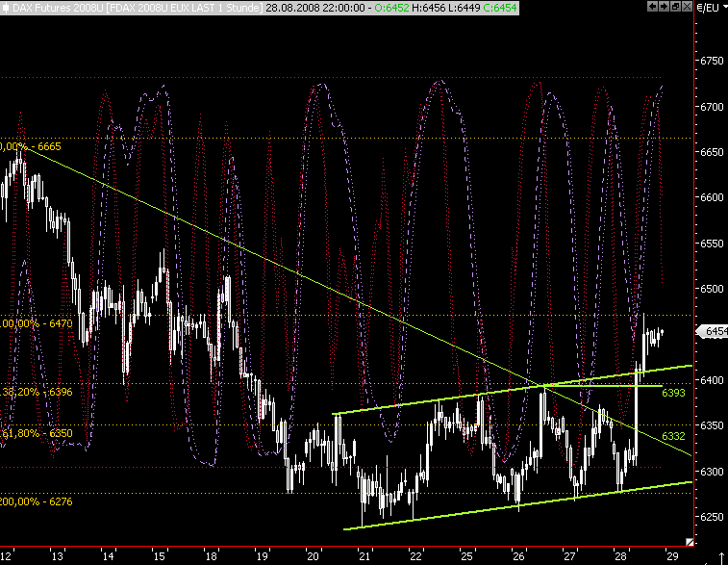Viewport: 728px width, 565px height.
Task: Click the Fibonacci label 61,80% - 6350
Action: [37, 433]
